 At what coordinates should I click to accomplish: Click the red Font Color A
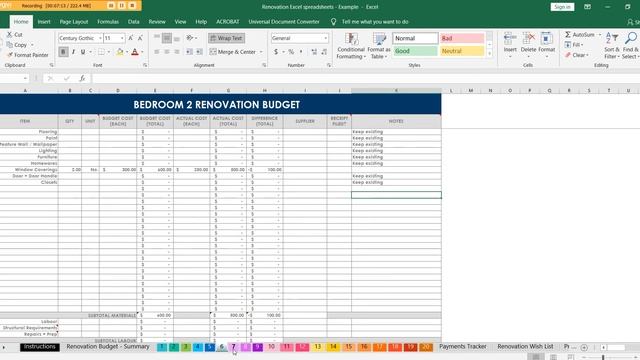pos(135,52)
